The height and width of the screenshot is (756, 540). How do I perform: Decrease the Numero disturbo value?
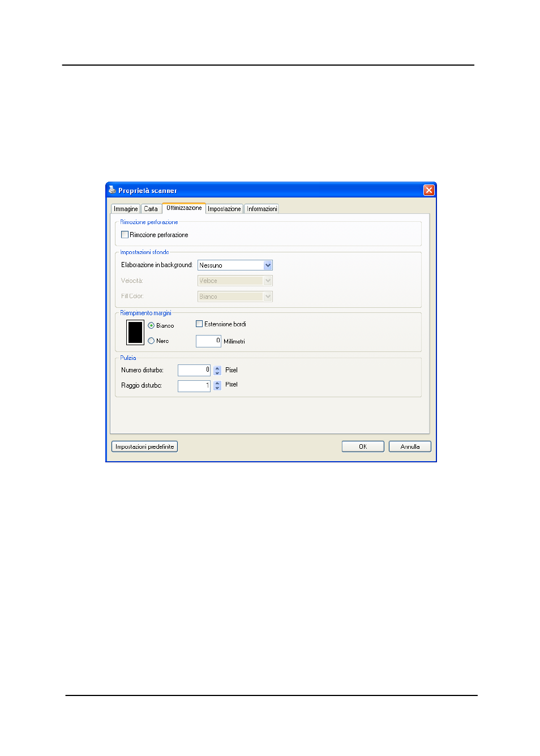(217, 373)
